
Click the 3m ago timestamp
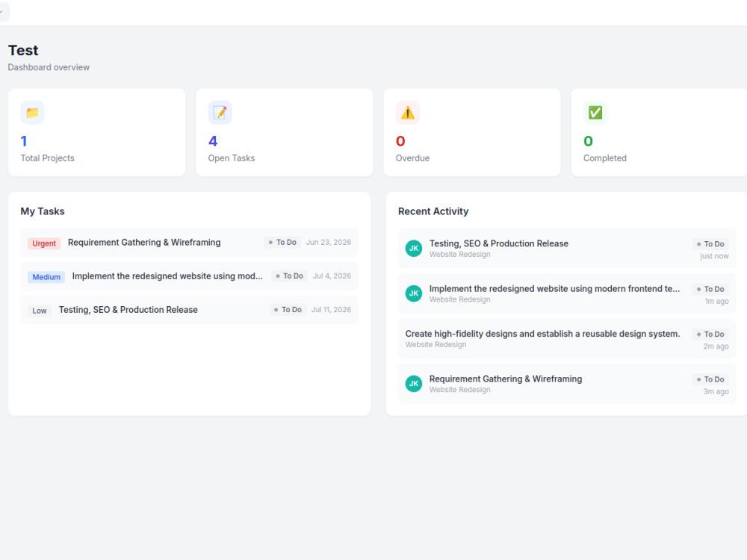click(x=716, y=391)
